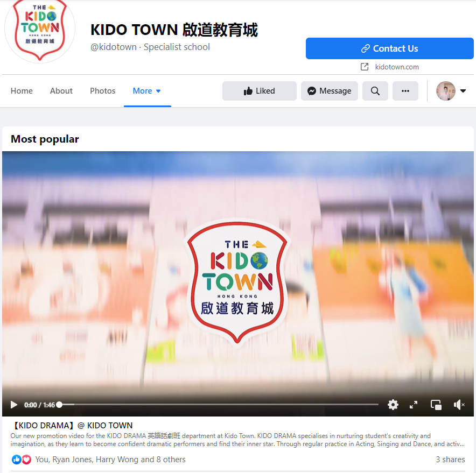Play the KIDO DRAMA video
This screenshot has height=473, width=476.
(x=13, y=405)
